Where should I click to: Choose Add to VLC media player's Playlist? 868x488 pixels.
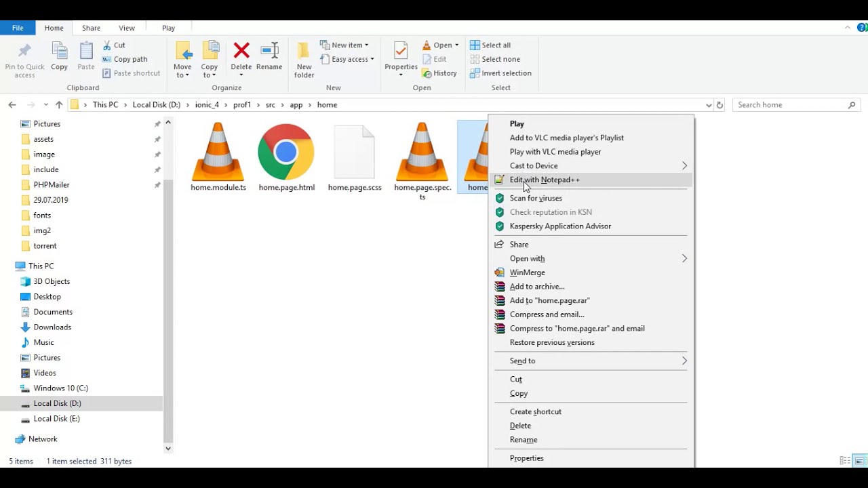point(591,138)
